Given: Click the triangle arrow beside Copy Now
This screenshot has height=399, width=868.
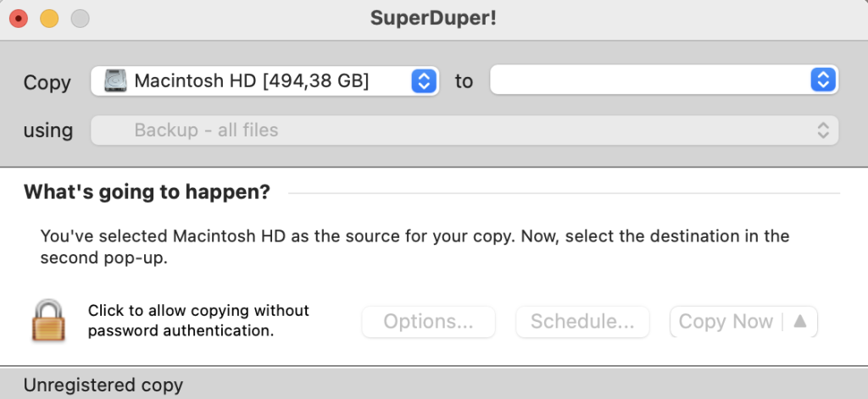Looking at the screenshot, I should [x=799, y=322].
